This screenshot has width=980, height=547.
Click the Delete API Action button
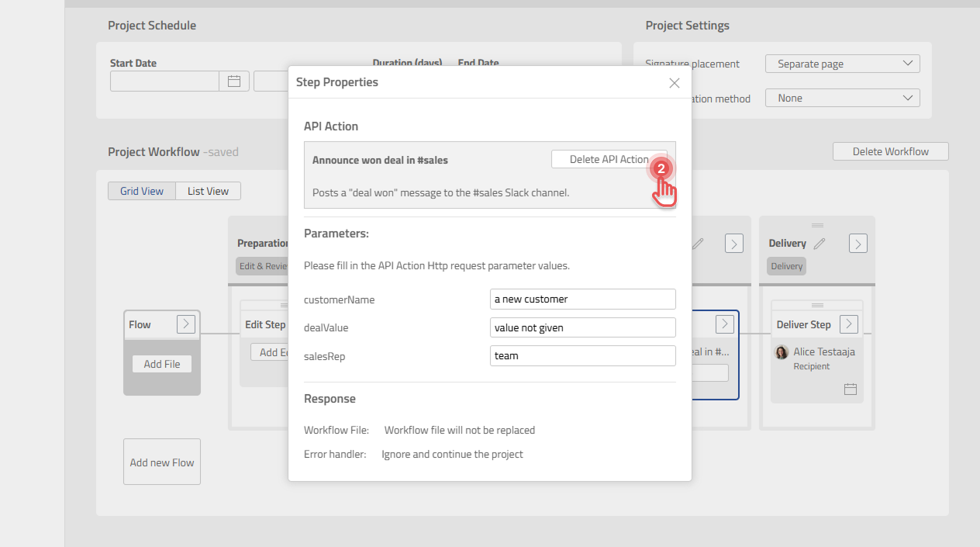click(x=609, y=159)
